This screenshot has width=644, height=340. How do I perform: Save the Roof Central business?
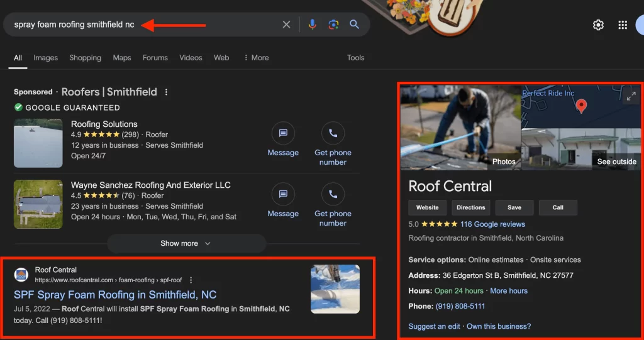pyautogui.click(x=514, y=208)
